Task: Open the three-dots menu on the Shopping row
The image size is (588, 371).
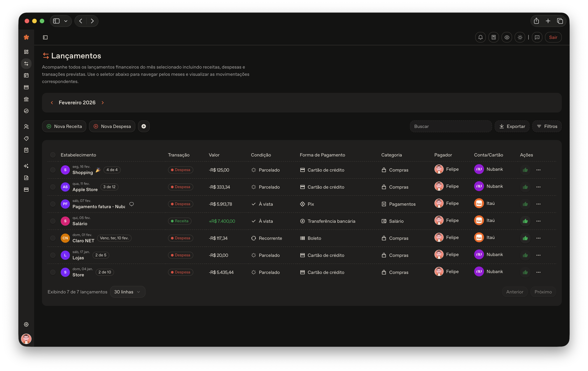Action: click(538, 170)
